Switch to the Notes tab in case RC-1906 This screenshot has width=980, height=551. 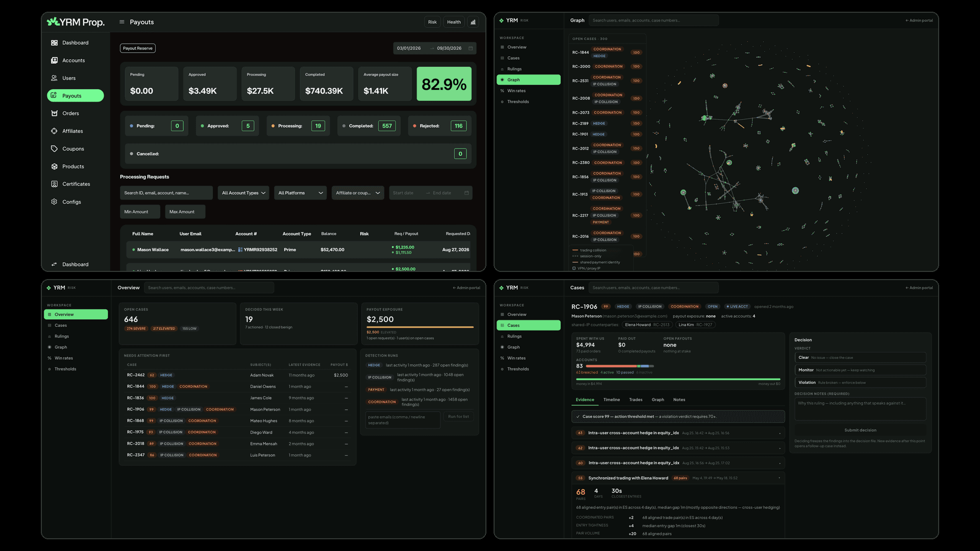[679, 400]
